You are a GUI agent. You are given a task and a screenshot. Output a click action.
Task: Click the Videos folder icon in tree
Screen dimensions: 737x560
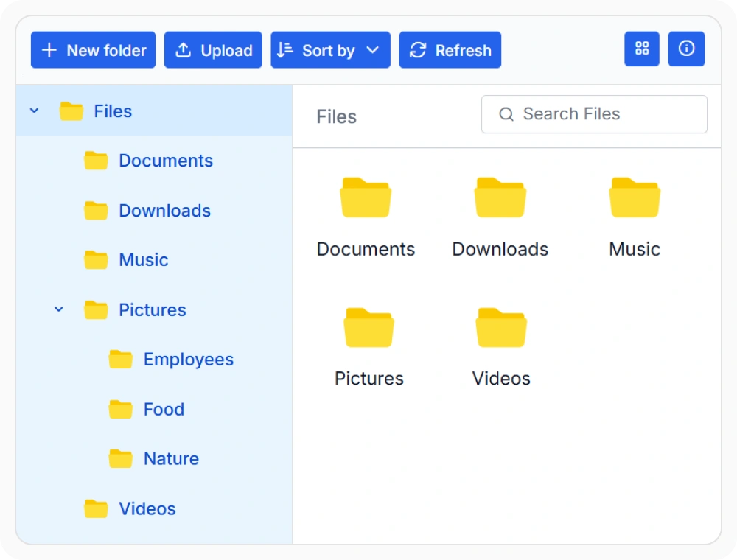tap(96, 508)
